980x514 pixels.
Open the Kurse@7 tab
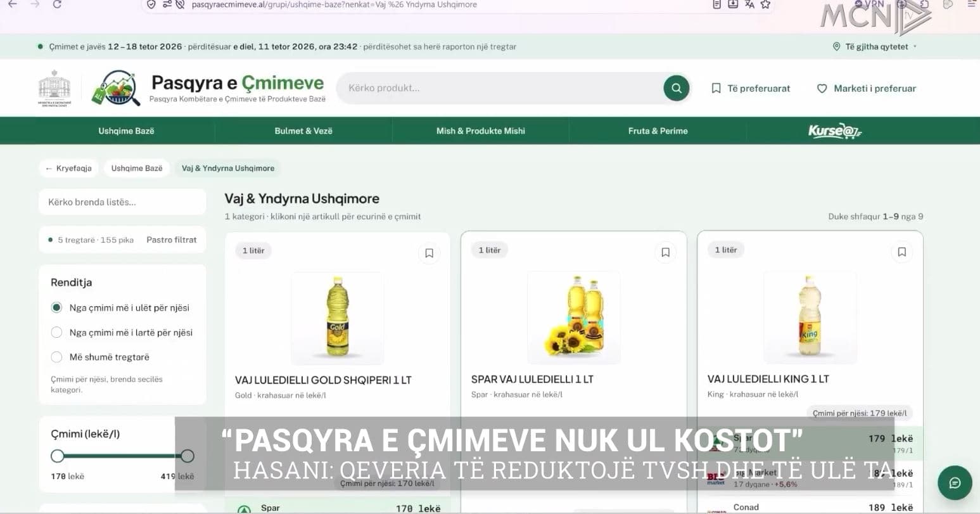coord(835,131)
